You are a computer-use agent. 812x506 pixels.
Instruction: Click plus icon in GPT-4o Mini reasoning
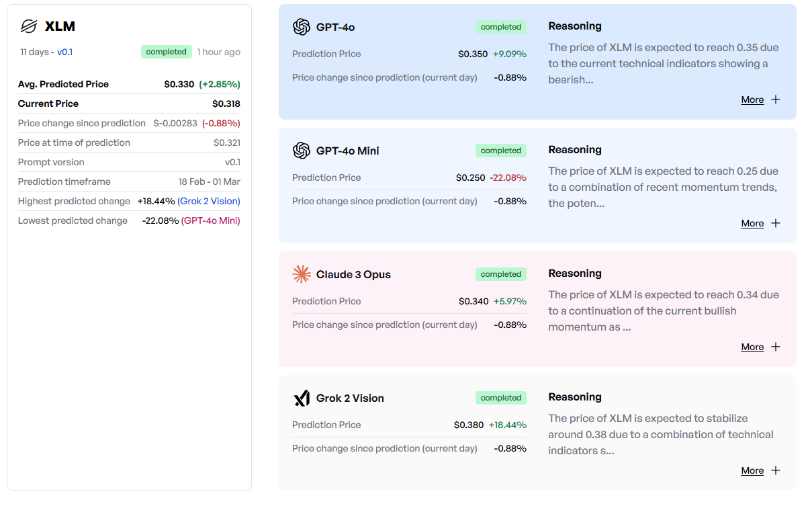tap(776, 223)
